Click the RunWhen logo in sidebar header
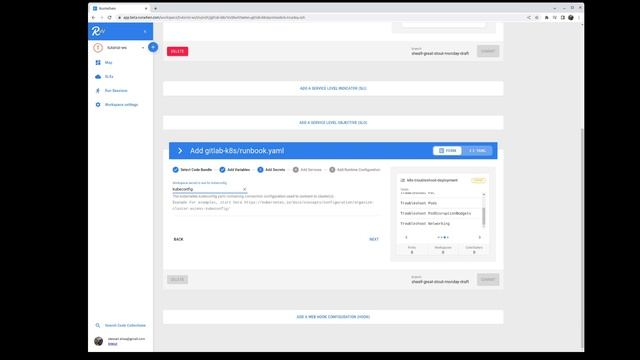 [98, 31]
